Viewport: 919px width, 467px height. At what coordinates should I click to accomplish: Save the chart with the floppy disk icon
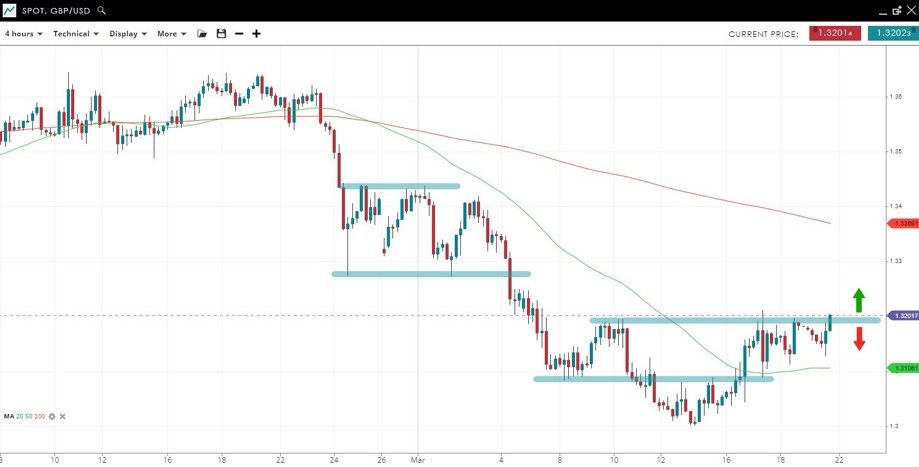221,34
